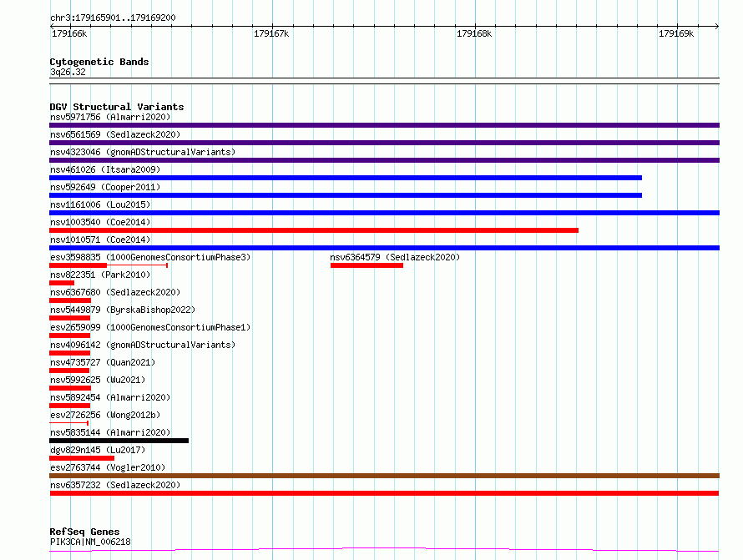
Task: Click the Cytogenetic Bands track title
Action: pyautogui.click(x=99, y=62)
